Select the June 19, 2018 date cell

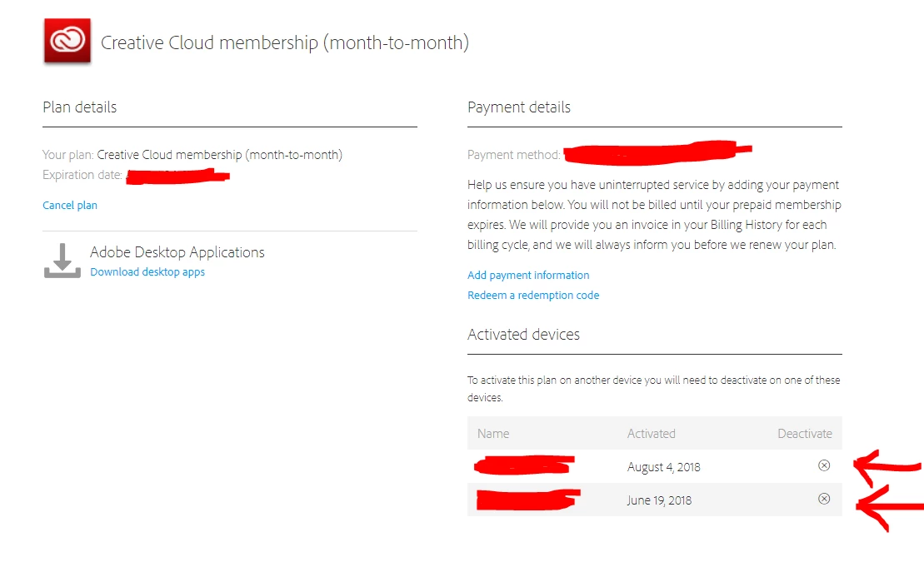(x=659, y=500)
